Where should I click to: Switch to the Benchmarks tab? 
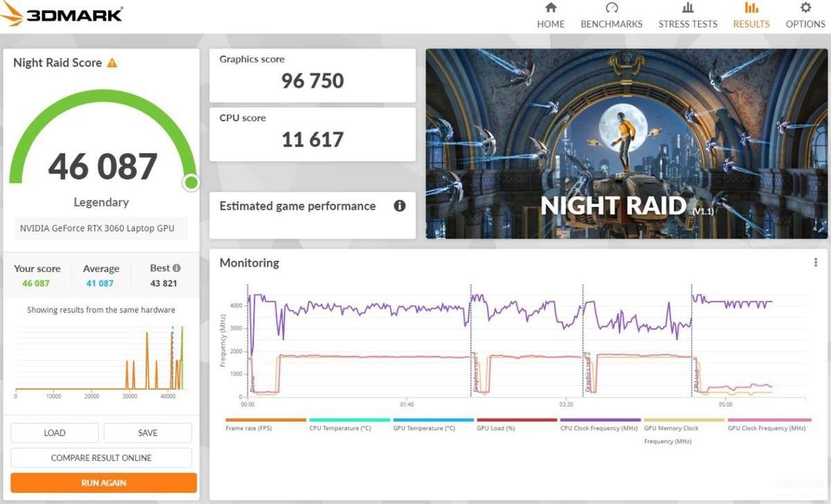611,15
